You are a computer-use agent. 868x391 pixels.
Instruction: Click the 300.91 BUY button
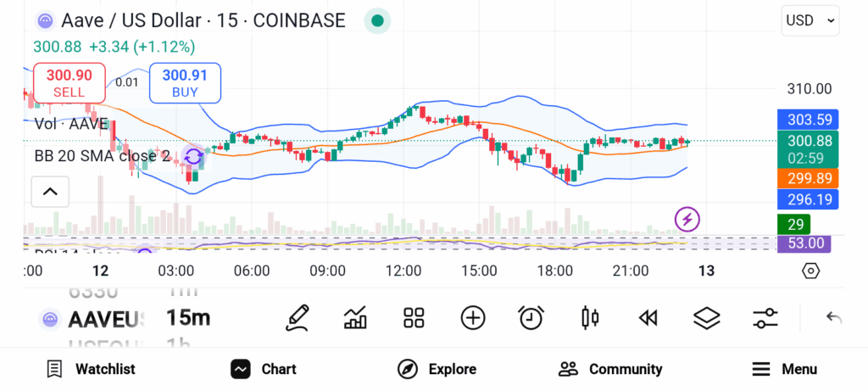(x=185, y=82)
